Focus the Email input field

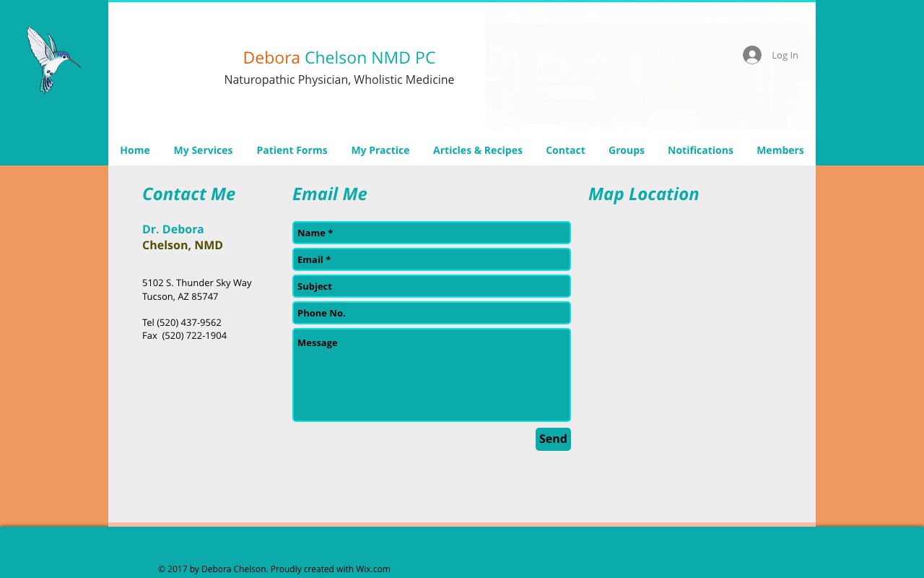(432, 259)
